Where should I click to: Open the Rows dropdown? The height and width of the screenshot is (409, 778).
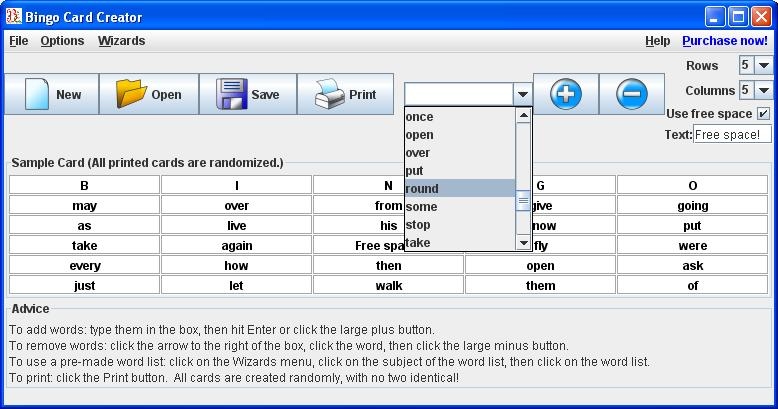click(764, 65)
